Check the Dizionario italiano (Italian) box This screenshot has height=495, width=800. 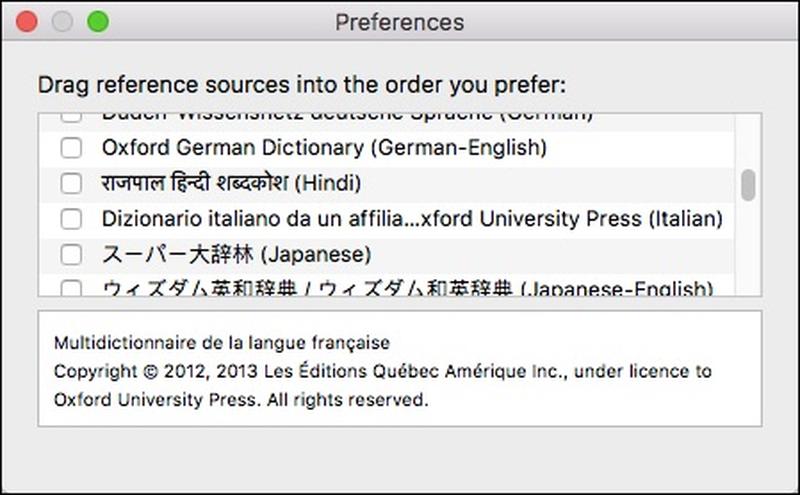71,219
